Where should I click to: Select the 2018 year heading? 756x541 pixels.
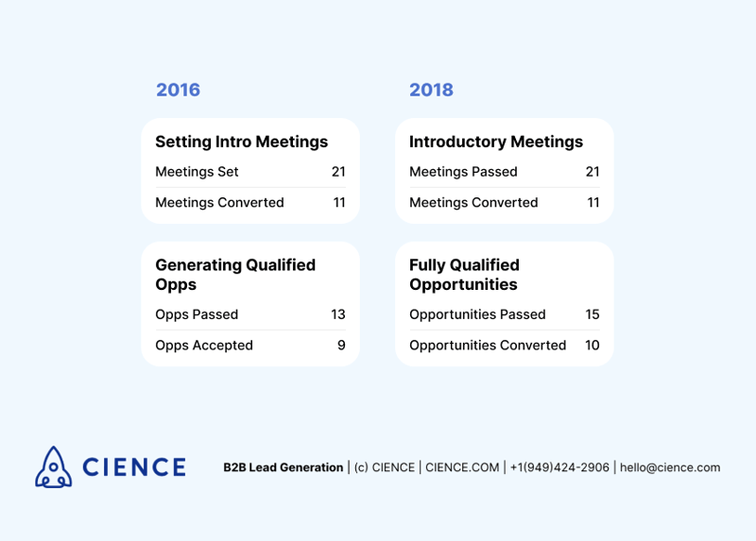[x=432, y=90]
